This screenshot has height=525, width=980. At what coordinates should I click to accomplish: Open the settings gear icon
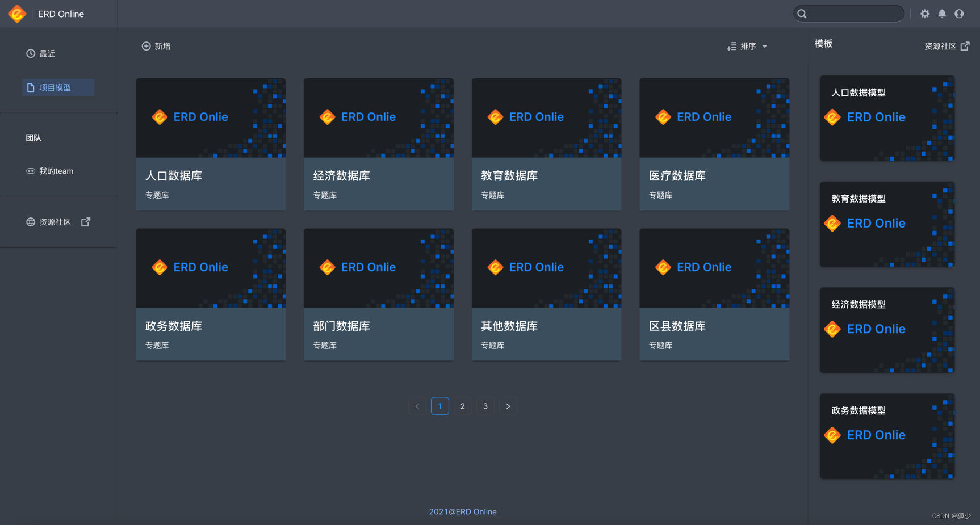[x=925, y=14]
